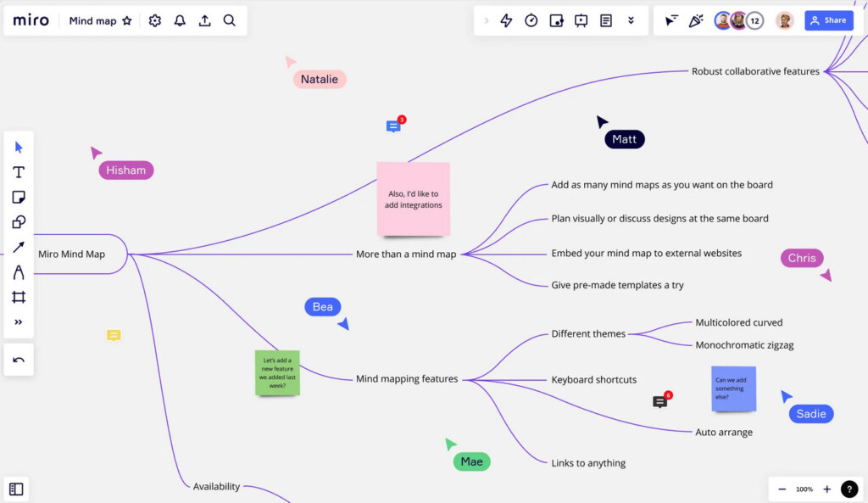This screenshot has height=503, width=868.
Task: Open the blue comment thread with 3 replies
Action: click(393, 126)
